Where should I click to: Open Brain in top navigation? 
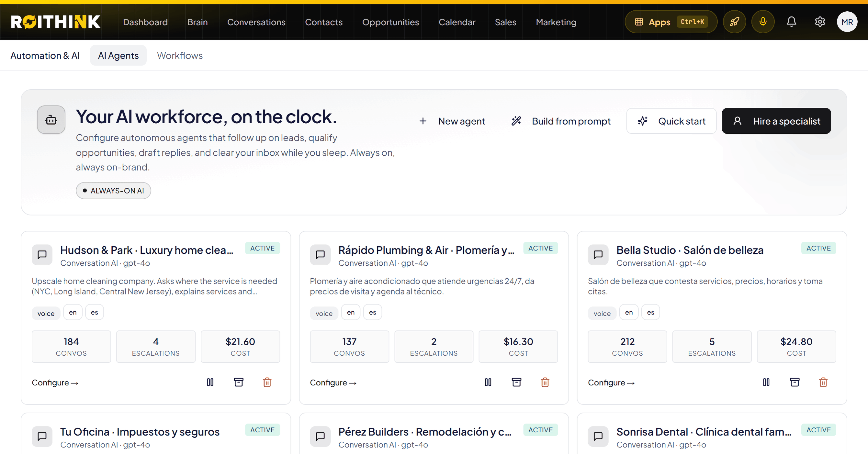tap(197, 22)
